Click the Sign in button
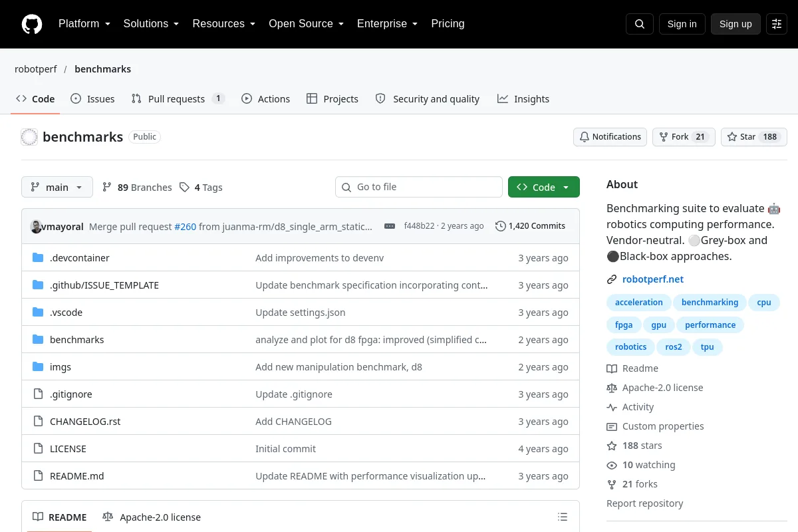 [x=682, y=24]
